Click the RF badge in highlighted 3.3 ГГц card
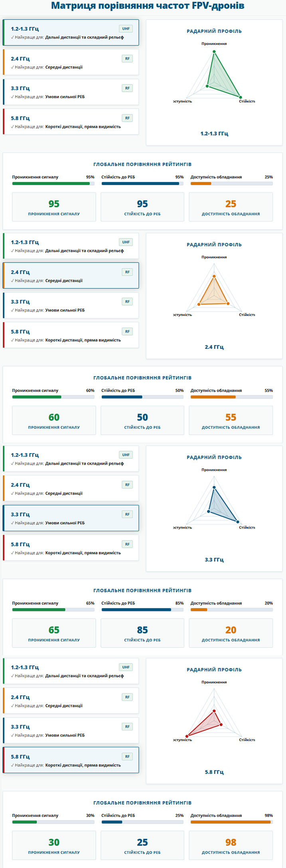This screenshot has width=286, height=868. click(x=127, y=515)
